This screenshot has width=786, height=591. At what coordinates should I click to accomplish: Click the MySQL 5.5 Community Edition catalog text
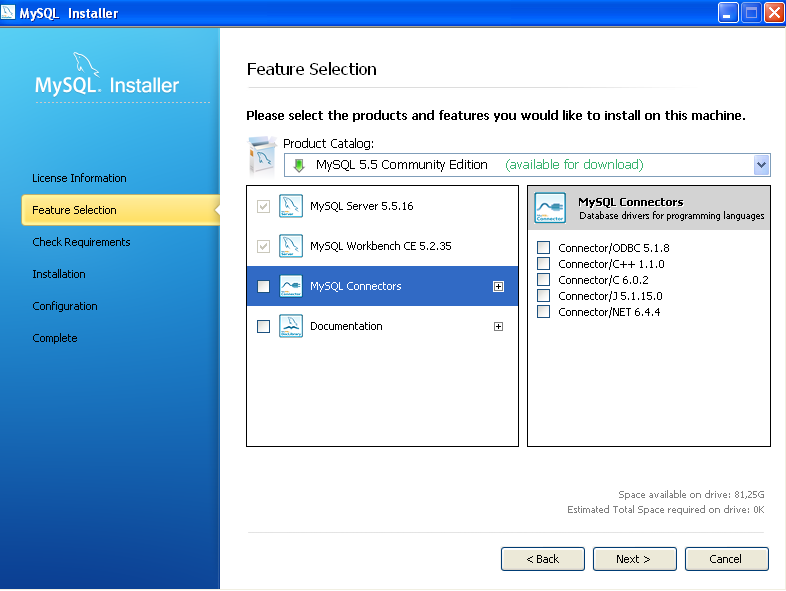pyautogui.click(x=402, y=165)
